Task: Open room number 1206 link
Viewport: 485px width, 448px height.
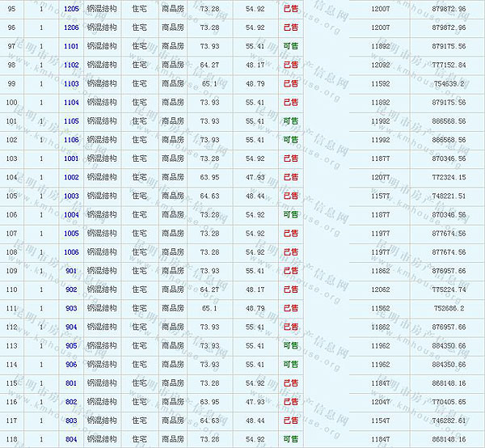Action: (x=71, y=27)
